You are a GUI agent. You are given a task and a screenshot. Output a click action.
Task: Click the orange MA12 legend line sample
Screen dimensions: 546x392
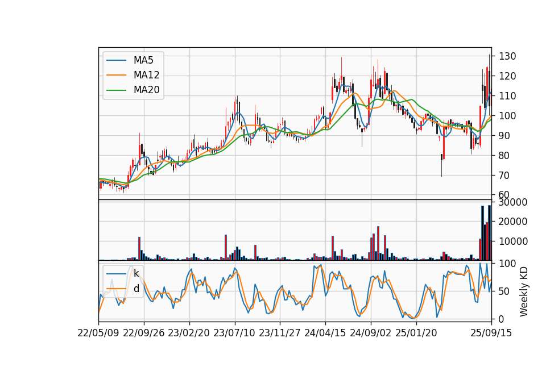(116, 75)
